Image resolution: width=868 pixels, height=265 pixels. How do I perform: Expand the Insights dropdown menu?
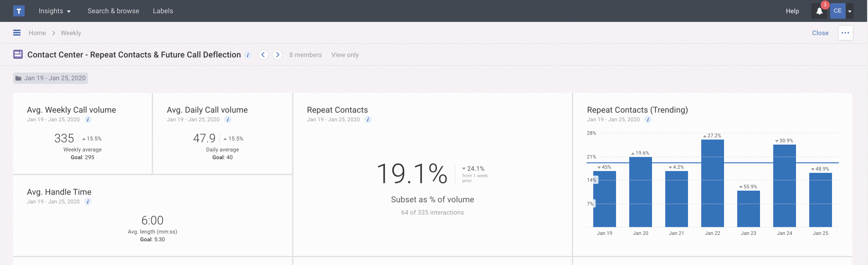coord(55,11)
